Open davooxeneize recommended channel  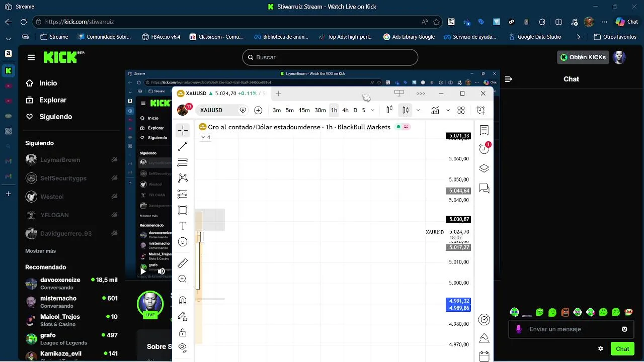(71, 284)
